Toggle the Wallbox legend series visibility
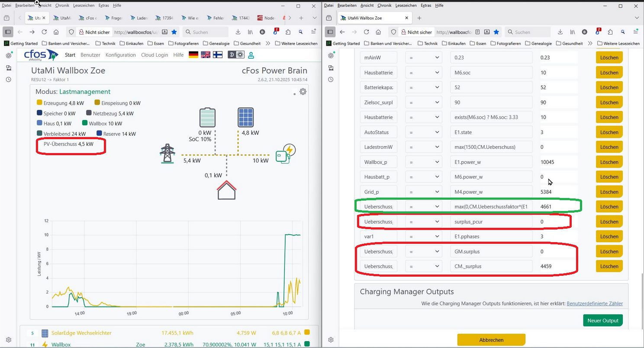Viewport: 644px width, 348px height. point(85,124)
